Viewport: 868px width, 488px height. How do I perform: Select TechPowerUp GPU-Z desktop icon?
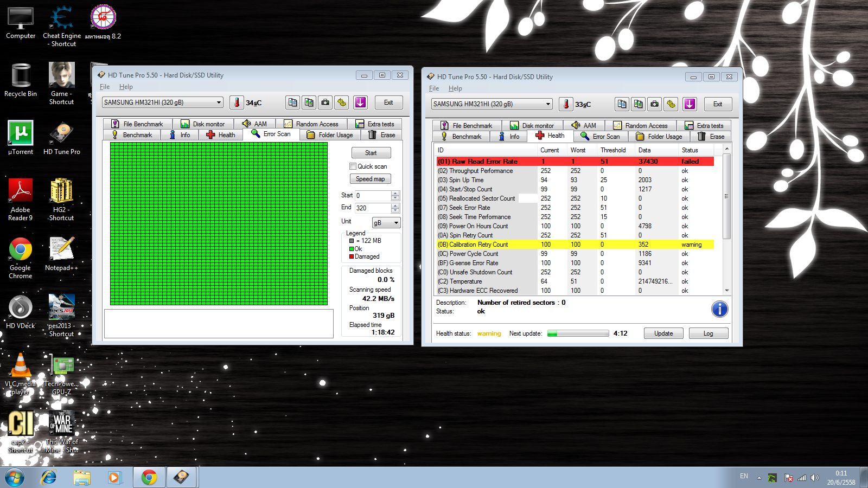click(62, 374)
